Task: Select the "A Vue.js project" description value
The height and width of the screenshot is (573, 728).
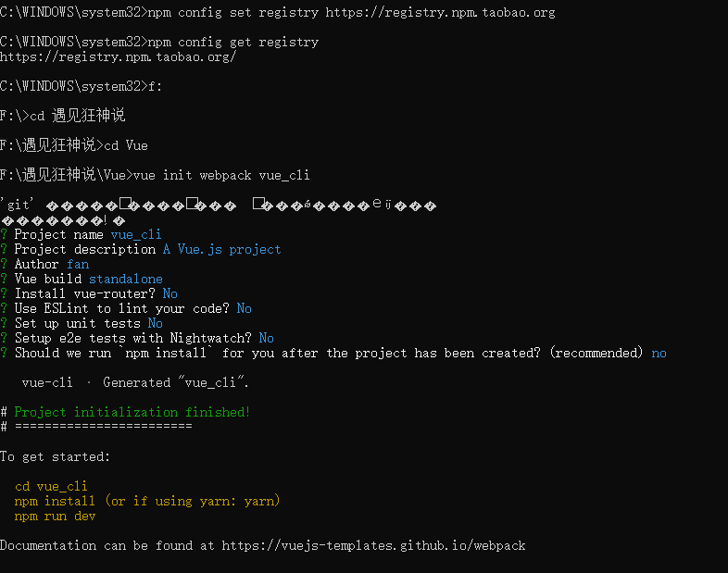Action: tap(221, 249)
